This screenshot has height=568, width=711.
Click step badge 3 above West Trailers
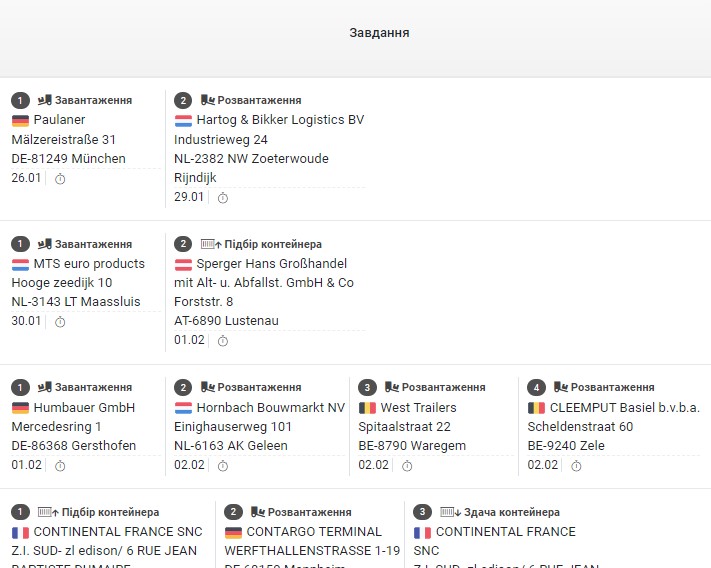click(367, 388)
